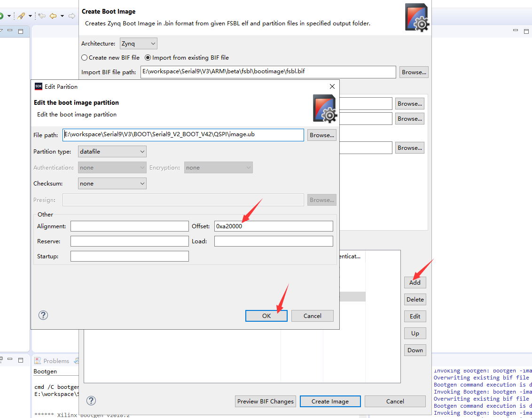Minimize the console view panel icon
The image size is (532, 418).
click(10, 359)
